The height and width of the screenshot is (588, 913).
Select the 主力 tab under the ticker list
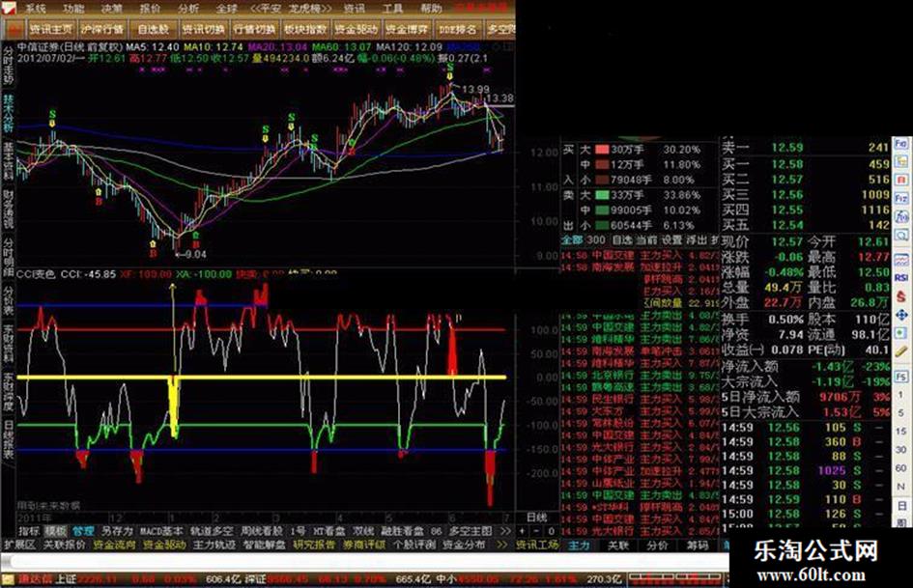click(579, 545)
